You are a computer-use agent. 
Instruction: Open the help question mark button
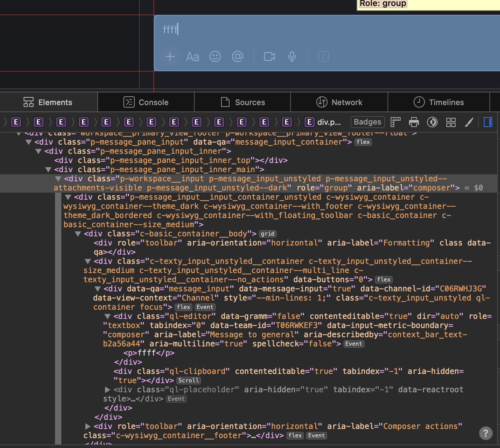point(486,433)
